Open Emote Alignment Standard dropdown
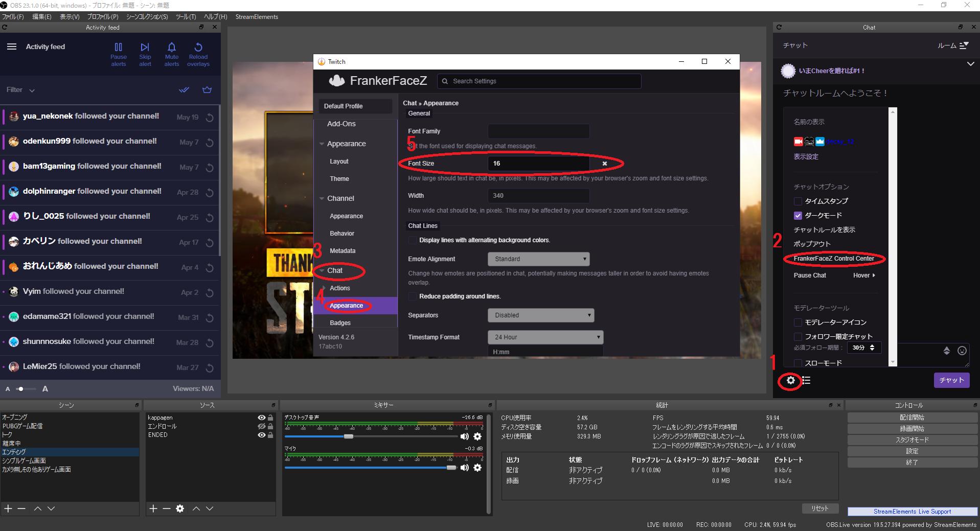The image size is (980, 531). [x=538, y=259]
